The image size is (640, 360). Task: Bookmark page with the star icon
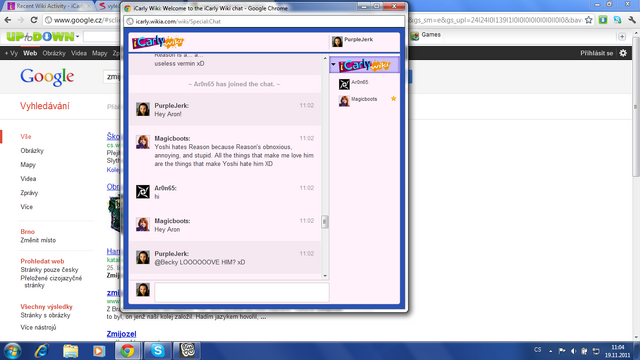pos(589,20)
